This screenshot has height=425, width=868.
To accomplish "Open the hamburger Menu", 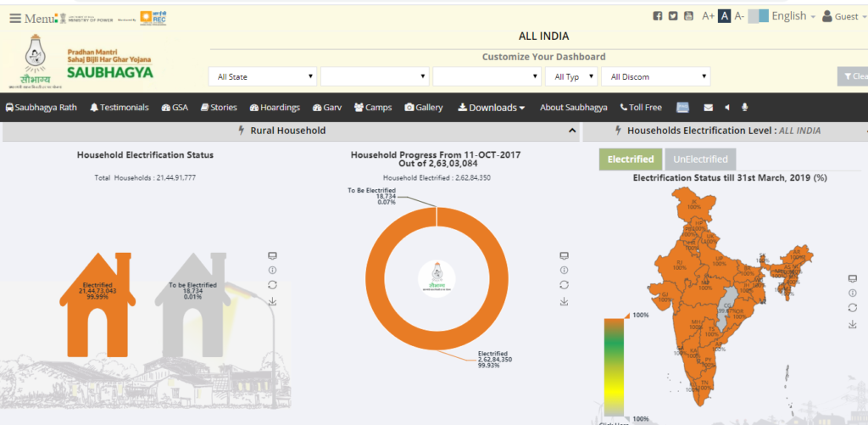I will coord(15,18).
